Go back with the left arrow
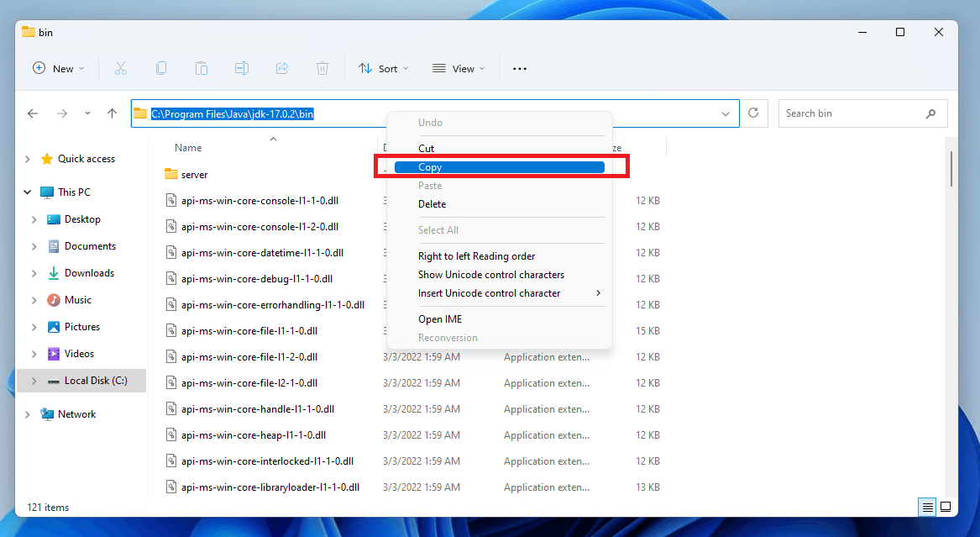The height and width of the screenshot is (537, 980). pyautogui.click(x=33, y=113)
